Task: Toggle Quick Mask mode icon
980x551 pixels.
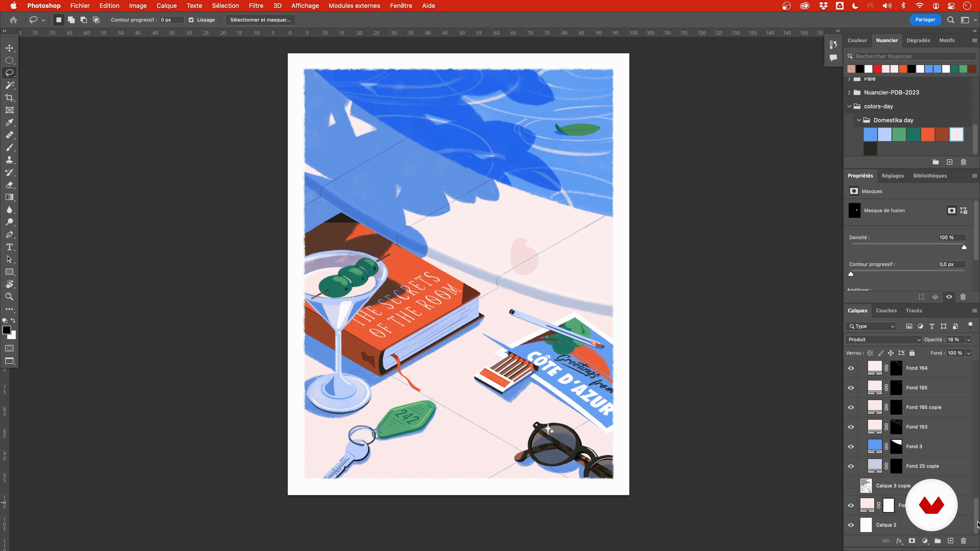Action: click(9, 348)
